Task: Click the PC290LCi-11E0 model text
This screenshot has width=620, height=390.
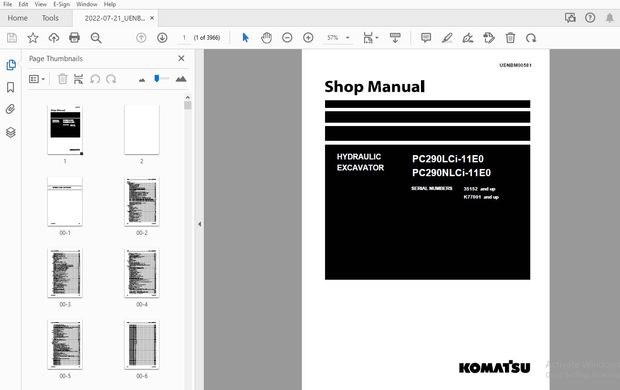Action: pos(448,159)
